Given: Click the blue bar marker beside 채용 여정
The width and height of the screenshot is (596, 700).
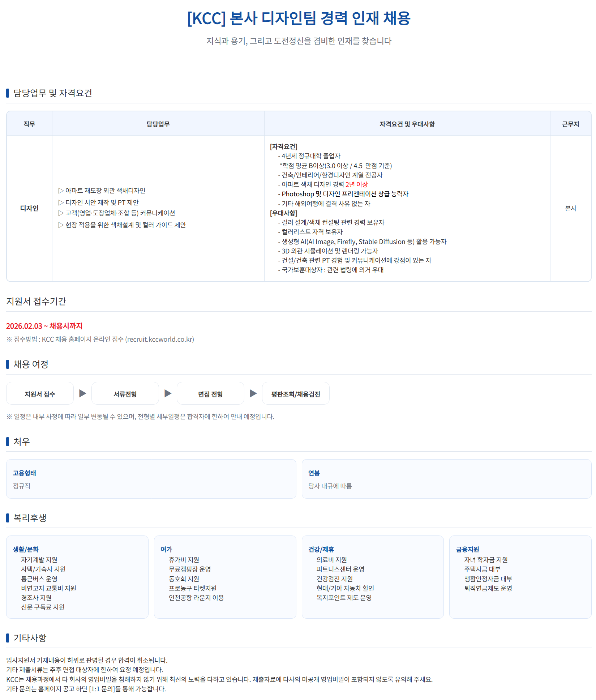Looking at the screenshot, I should point(8,364).
